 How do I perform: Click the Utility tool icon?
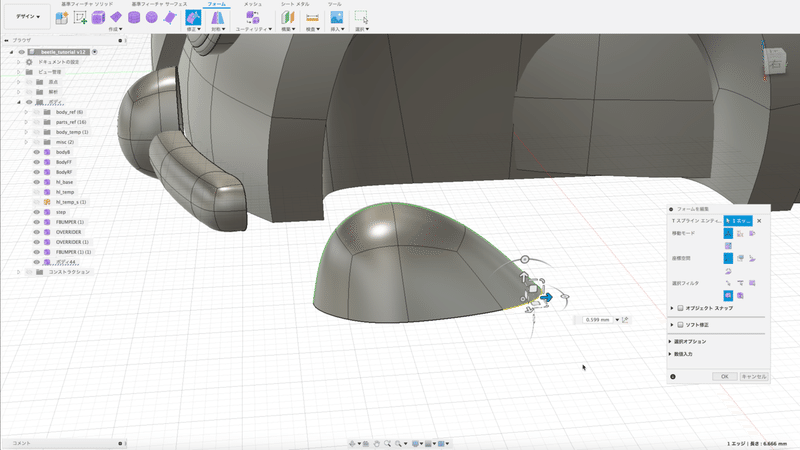click(251, 17)
